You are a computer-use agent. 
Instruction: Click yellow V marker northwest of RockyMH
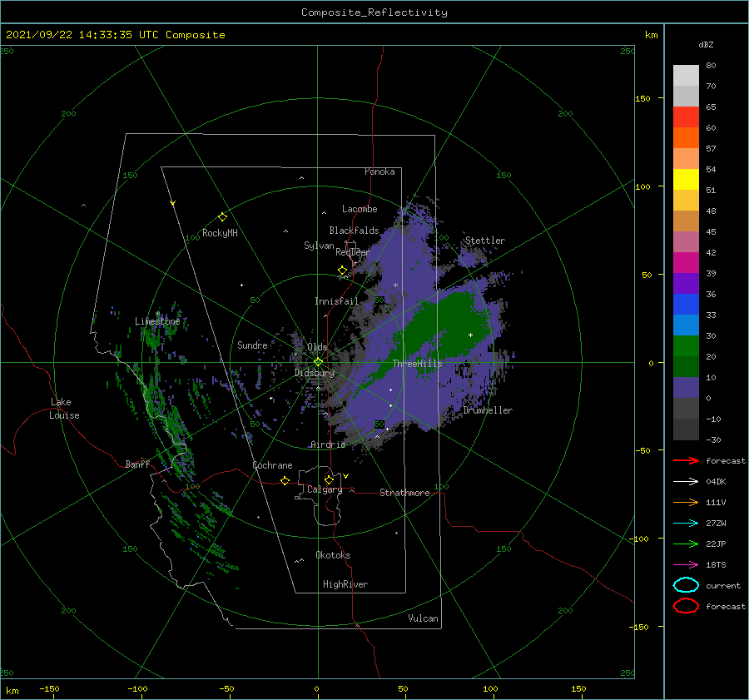(x=173, y=203)
